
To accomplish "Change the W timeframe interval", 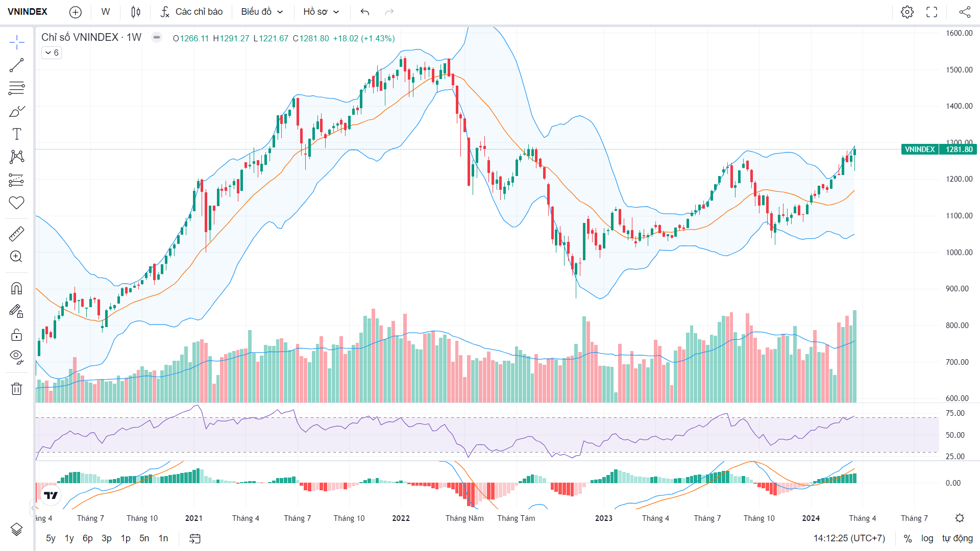I will [x=106, y=12].
